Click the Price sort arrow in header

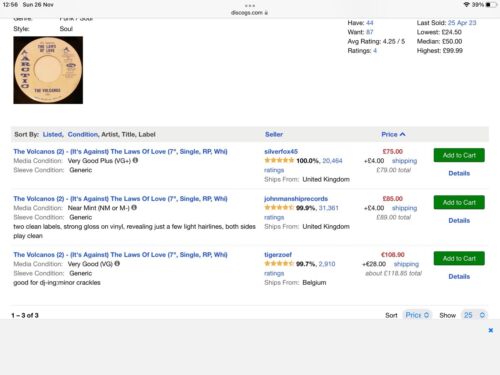403,134
